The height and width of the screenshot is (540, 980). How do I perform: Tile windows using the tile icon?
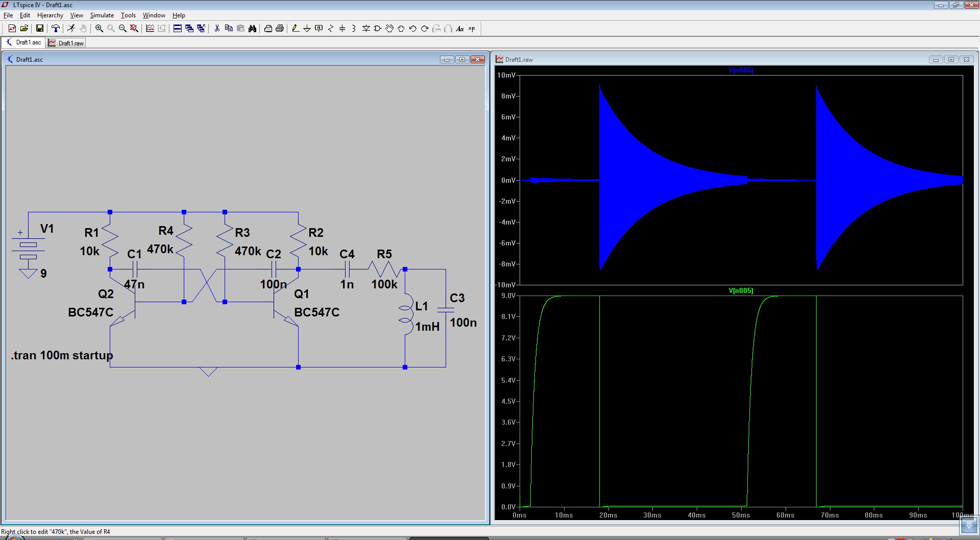click(x=178, y=29)
